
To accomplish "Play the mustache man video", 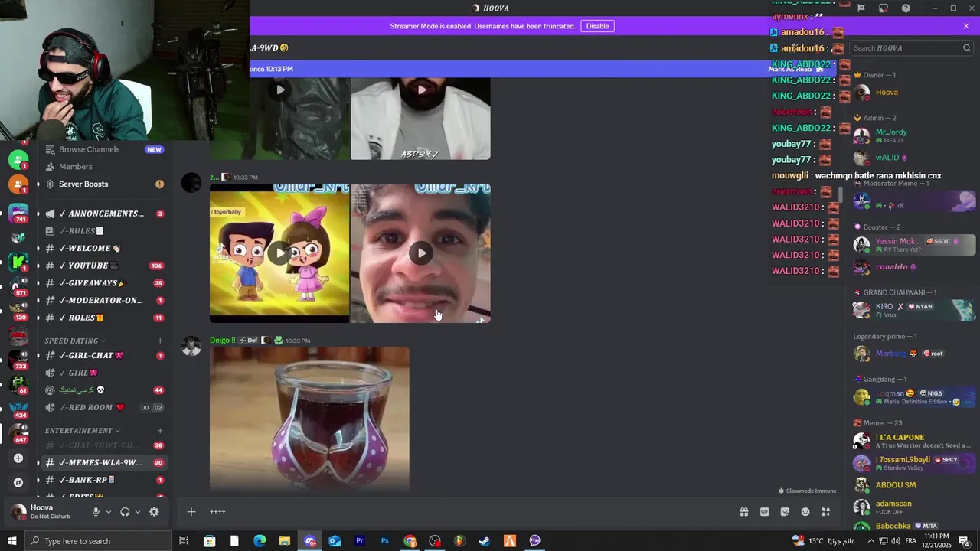I will 421,253.
